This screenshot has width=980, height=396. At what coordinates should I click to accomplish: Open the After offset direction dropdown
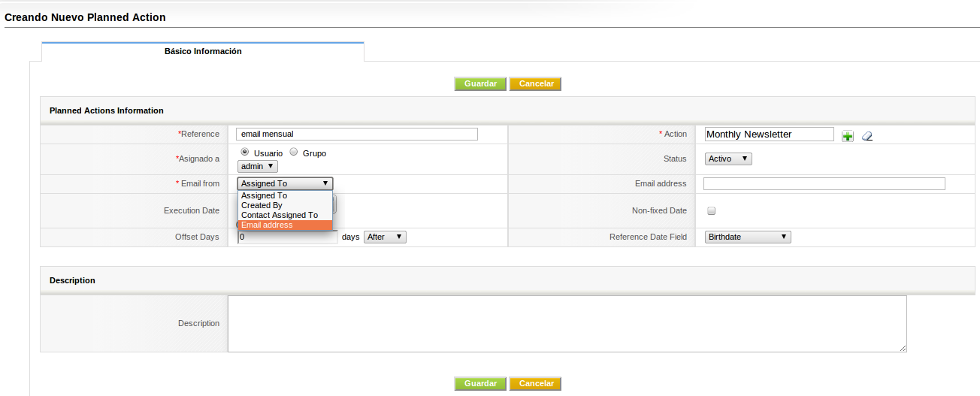point(385,237)
